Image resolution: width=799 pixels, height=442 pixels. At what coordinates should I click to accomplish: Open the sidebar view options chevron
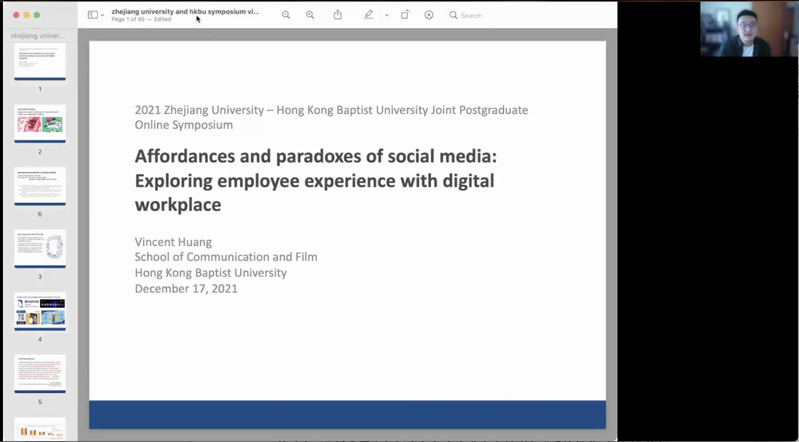(x=102, y=15)
